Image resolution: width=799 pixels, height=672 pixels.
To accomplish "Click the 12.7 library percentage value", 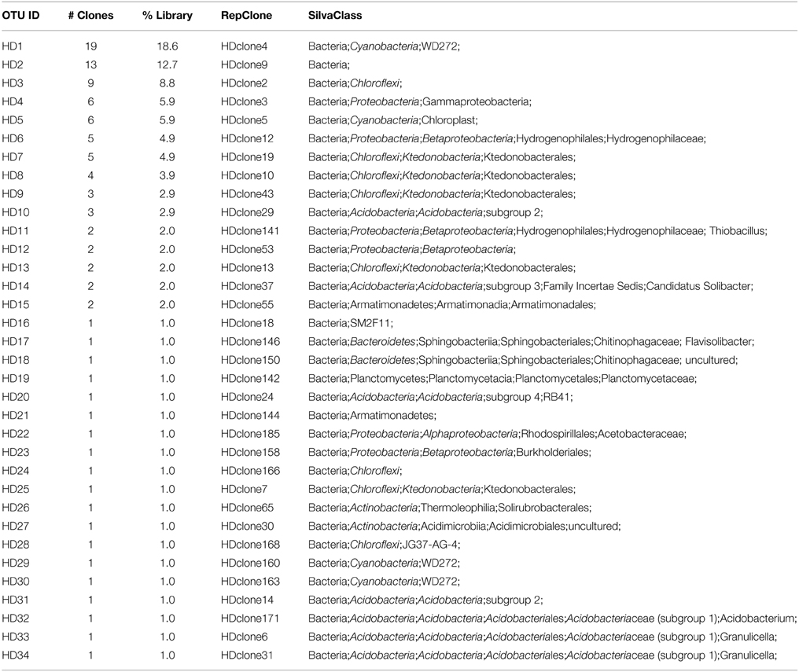I will pyautogui.click(x=168, y=64).
